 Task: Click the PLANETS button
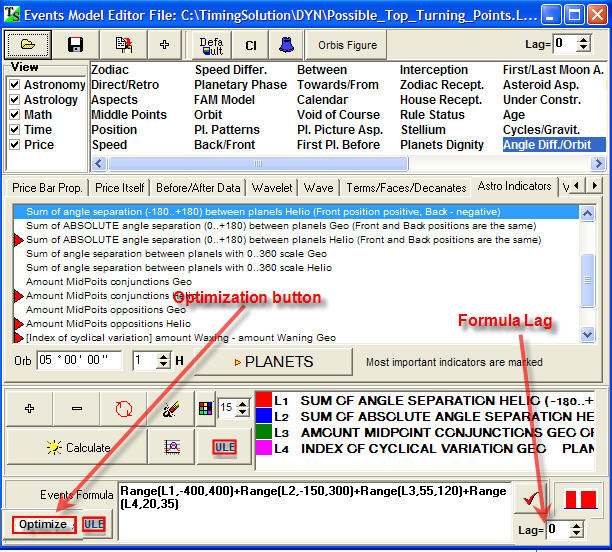272,361
